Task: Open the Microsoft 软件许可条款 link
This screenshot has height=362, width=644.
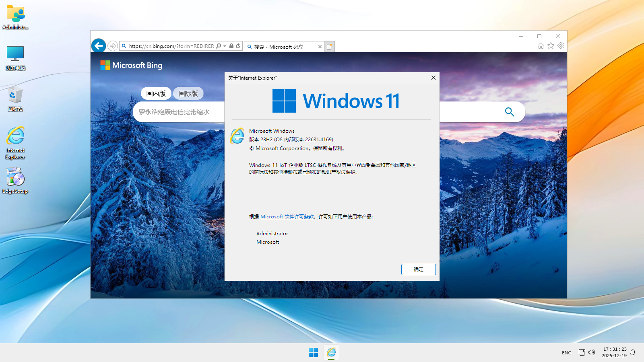Action: point(287,216)
